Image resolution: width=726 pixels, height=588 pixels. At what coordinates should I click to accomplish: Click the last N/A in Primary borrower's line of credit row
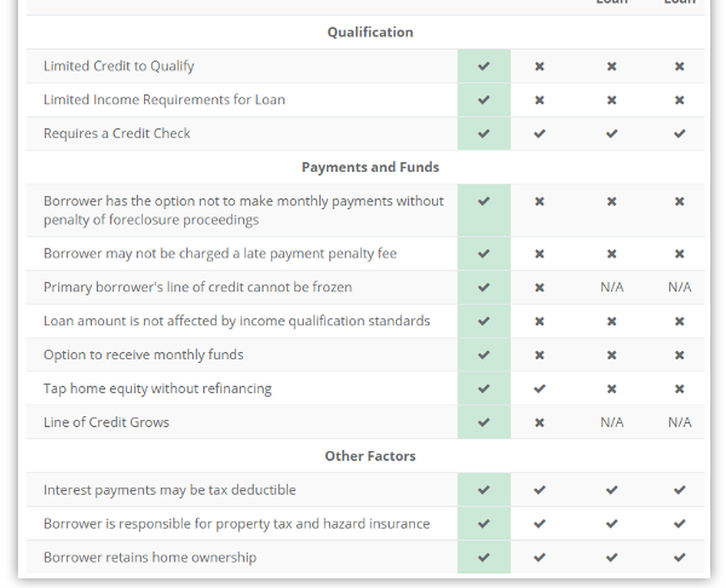[680, 287]
